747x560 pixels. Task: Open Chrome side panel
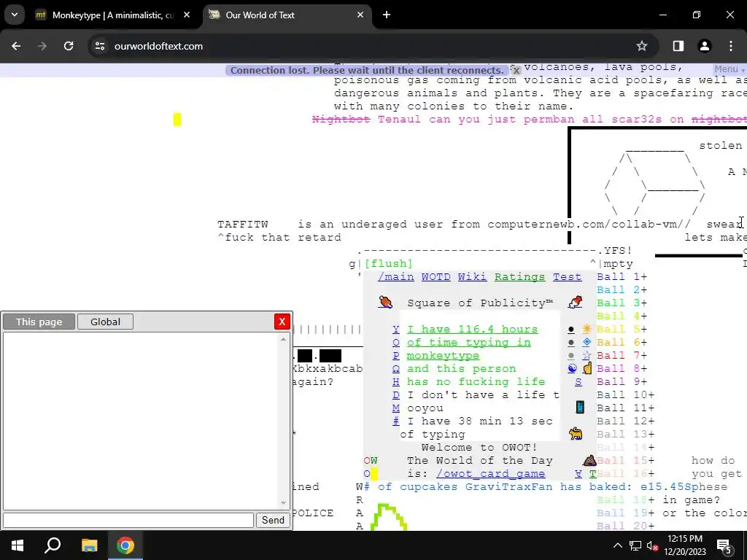point(678,46)
